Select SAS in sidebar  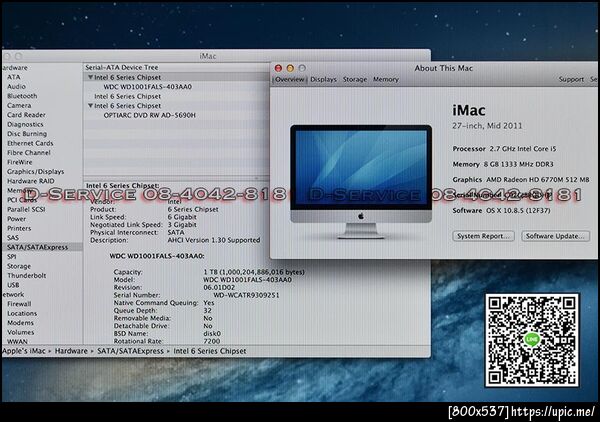[x=13, y=238]
